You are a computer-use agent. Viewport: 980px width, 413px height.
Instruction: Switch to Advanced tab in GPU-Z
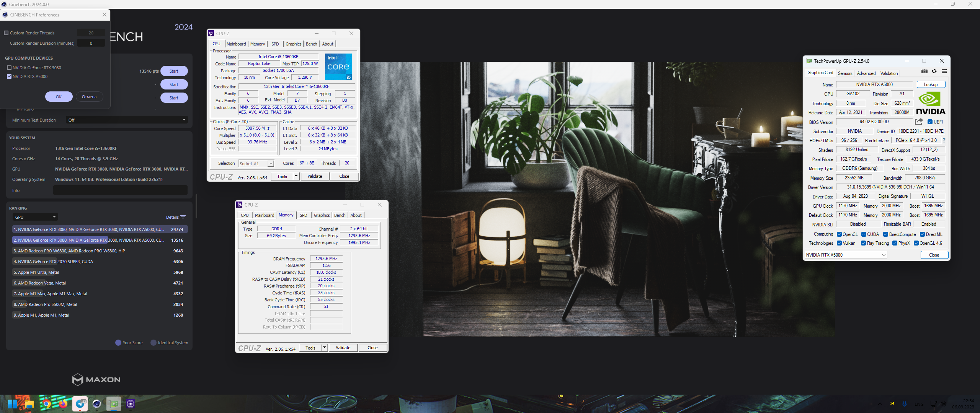pyautogui.click(x=866, y=73)
